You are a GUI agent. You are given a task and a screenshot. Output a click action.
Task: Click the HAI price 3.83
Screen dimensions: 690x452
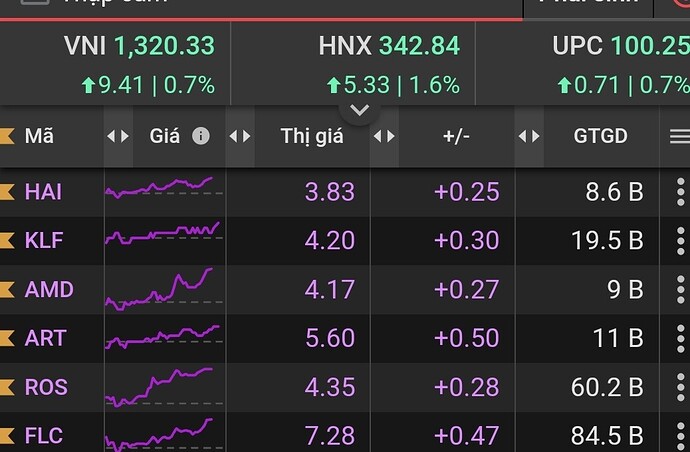(330, 192)
